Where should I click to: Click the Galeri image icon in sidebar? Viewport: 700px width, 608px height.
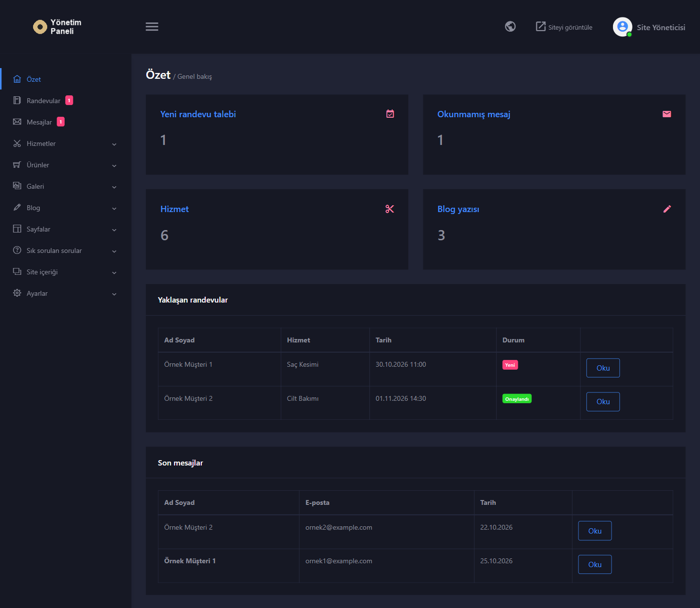click(x=17, y=186)
